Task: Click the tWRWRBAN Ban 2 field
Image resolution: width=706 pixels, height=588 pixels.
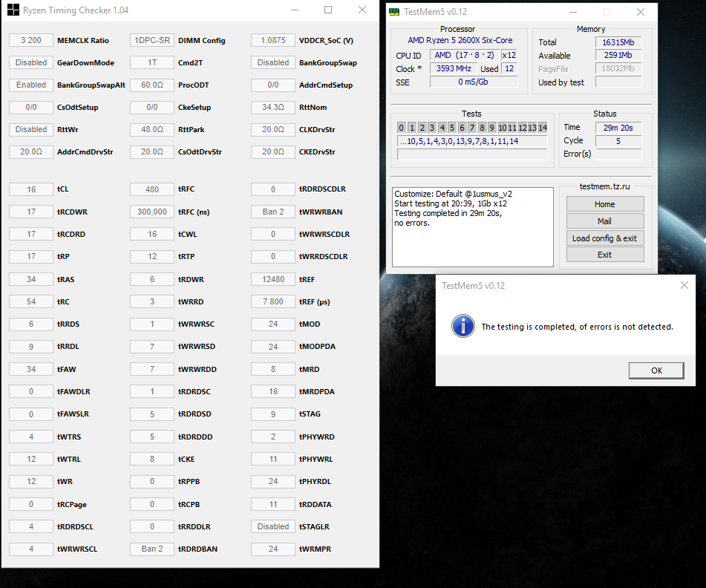Action: click(273, 212)
